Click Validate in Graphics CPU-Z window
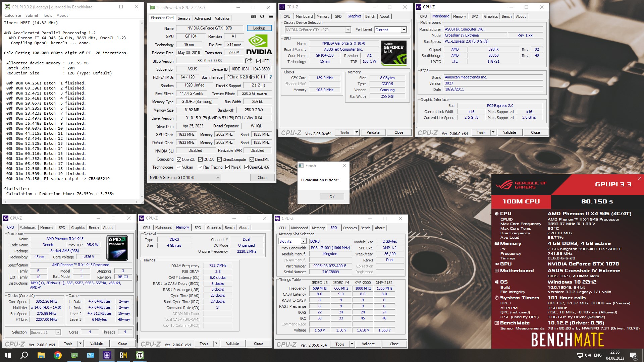 click(373, 132)
